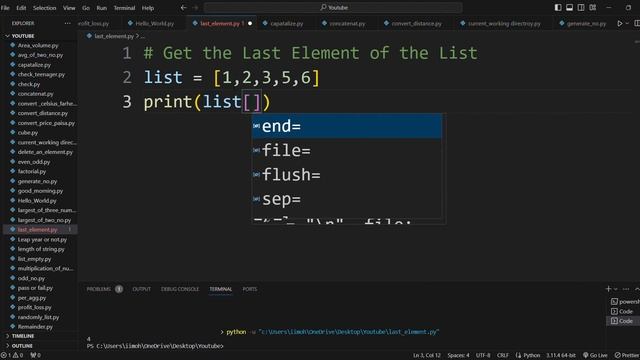Image resolution: width=640 pixels, height=360 pixels.
Task: Open Leap year or not.py file
Action: (x=42, y=239)
